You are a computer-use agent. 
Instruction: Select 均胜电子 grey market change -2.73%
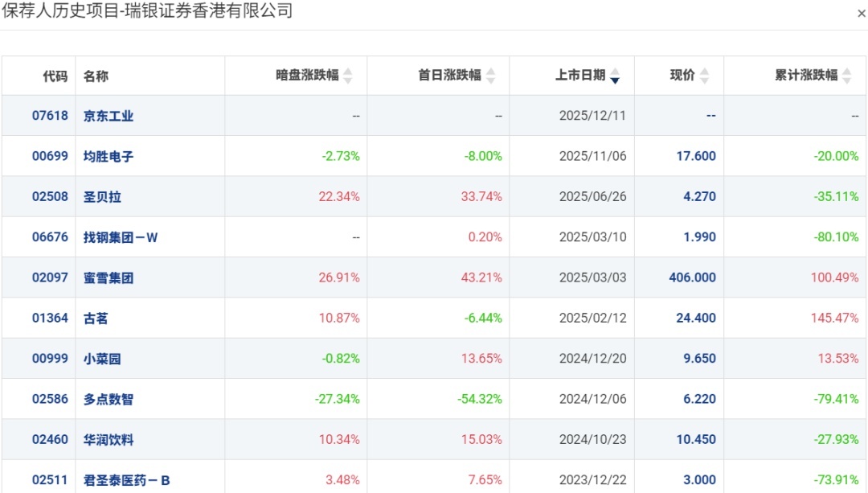pos(341,156)
